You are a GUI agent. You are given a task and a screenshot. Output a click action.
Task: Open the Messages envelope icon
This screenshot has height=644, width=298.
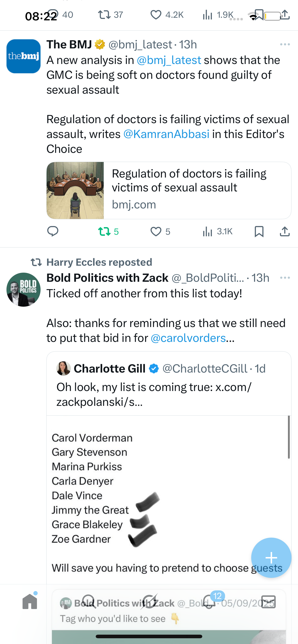(268, 602)
